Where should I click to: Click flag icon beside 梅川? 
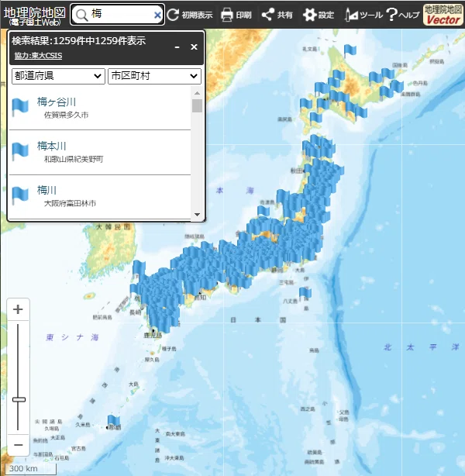click(x=20, y=195)
